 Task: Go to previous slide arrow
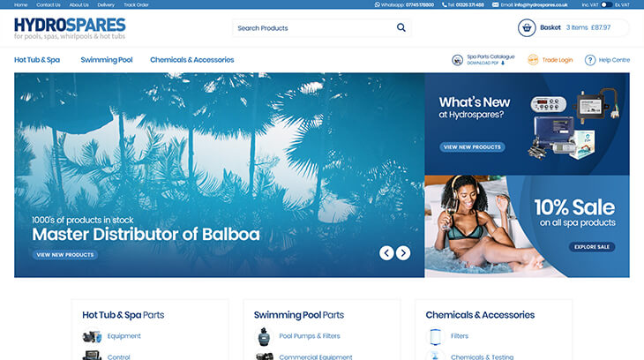pyautogui.click(x=386, y=252)
